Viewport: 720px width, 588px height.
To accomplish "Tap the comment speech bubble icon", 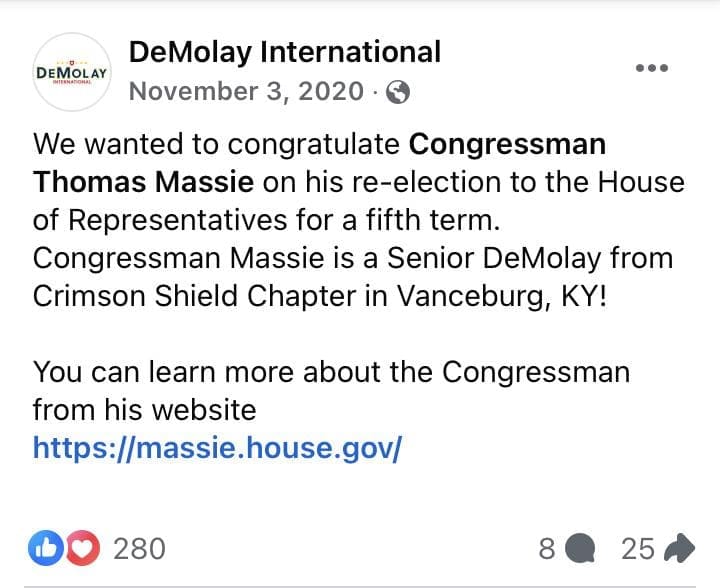I will point(579,548).
